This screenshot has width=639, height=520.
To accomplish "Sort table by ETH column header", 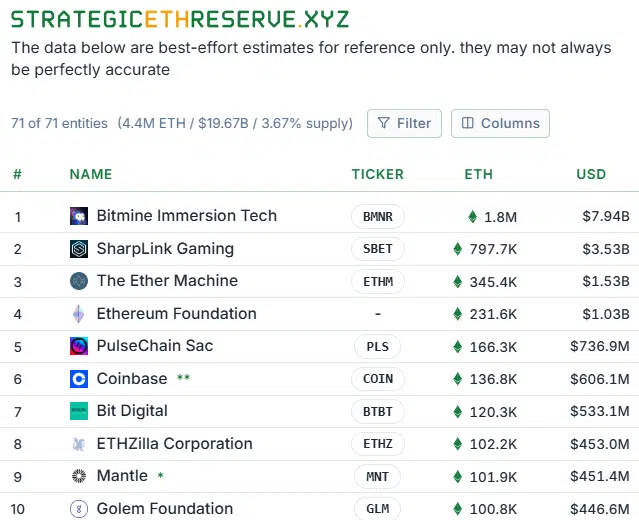I will click(x=479, y=174).
